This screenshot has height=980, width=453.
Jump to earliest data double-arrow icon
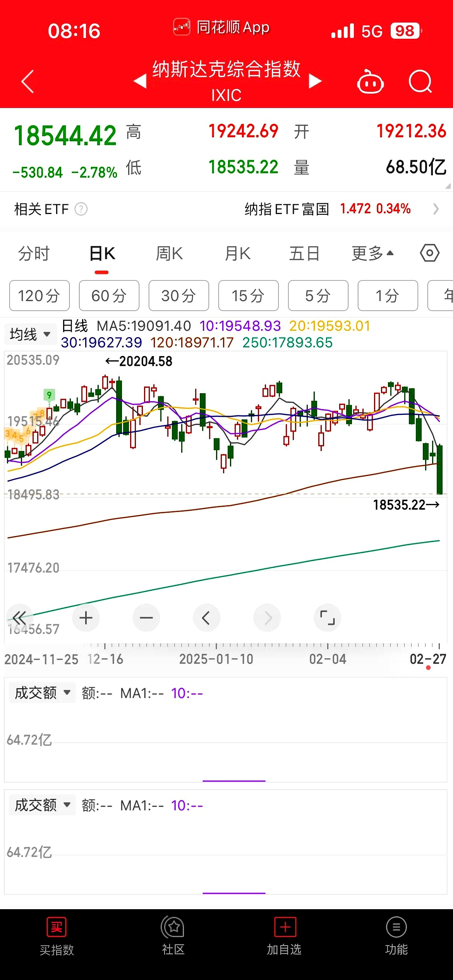[19, 618]
